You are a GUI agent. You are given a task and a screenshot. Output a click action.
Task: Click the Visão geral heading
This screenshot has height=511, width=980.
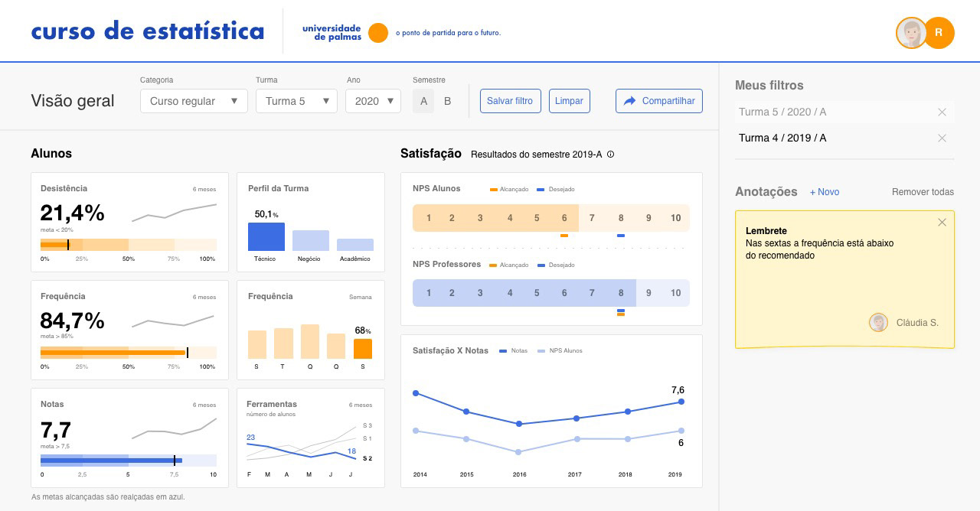[73, 101]
